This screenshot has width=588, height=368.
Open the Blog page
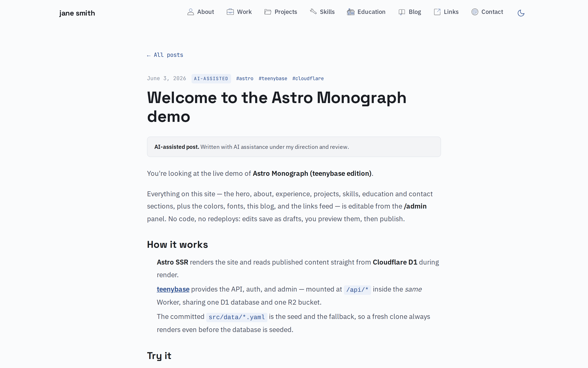pos(410,12)
